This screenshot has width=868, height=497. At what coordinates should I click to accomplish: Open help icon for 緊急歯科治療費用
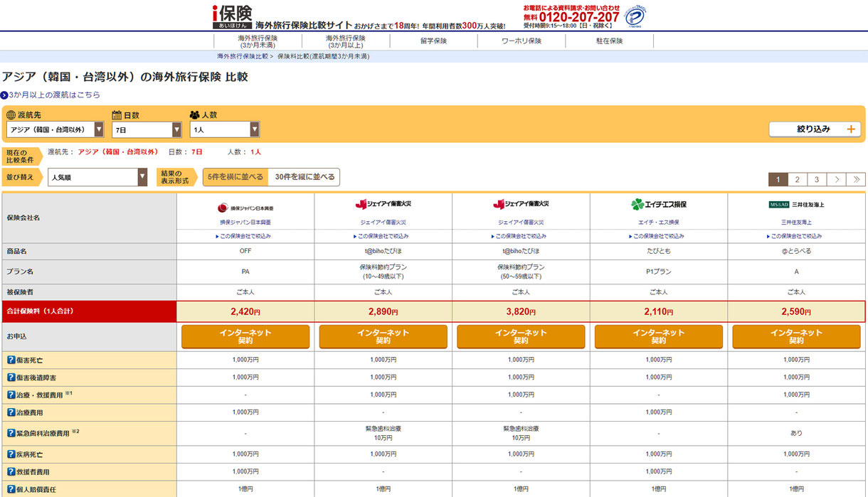(11, 432)
